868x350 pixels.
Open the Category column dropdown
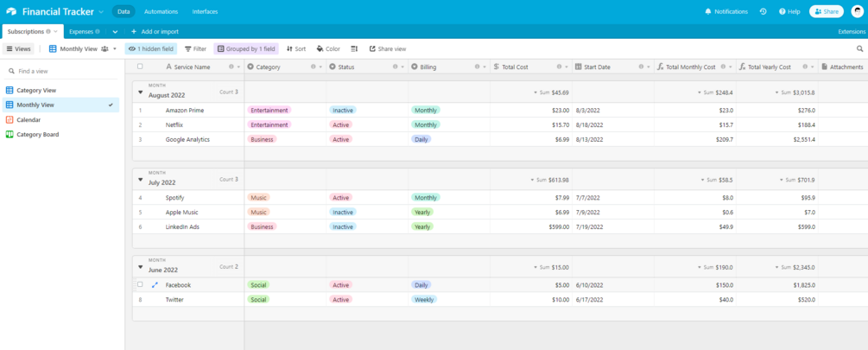pyautogui.click(x=320, y=67)
